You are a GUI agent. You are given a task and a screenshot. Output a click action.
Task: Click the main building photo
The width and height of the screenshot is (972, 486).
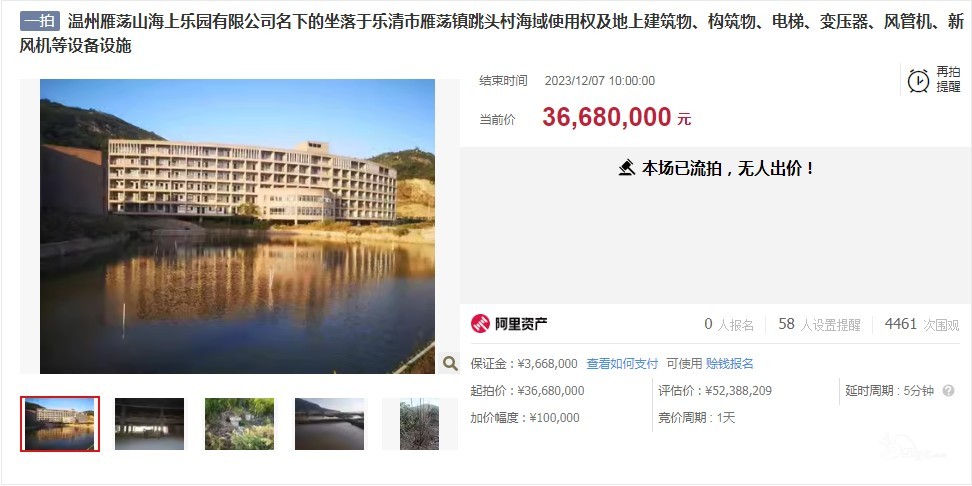[237, 226]
